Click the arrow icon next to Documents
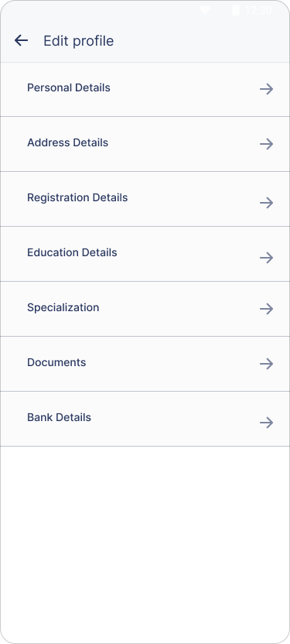This screenshot has height=644, width=290. tap(266, 364)
